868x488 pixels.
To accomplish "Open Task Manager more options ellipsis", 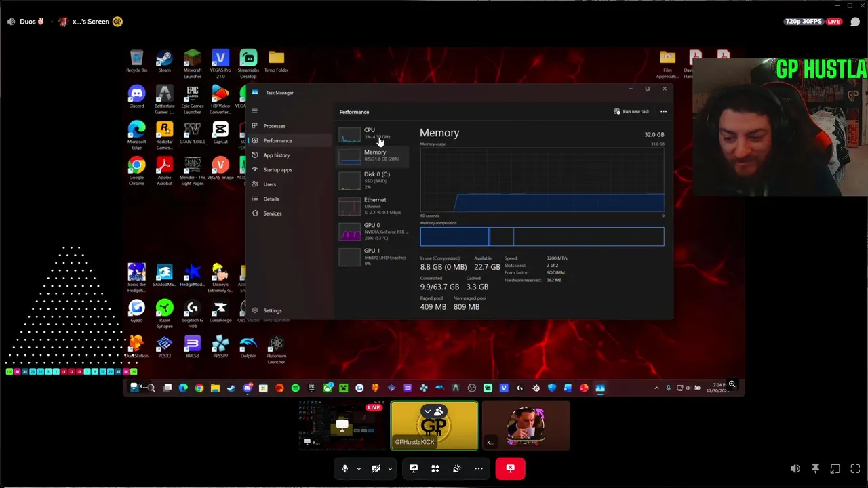I will (x=663, y=111).
